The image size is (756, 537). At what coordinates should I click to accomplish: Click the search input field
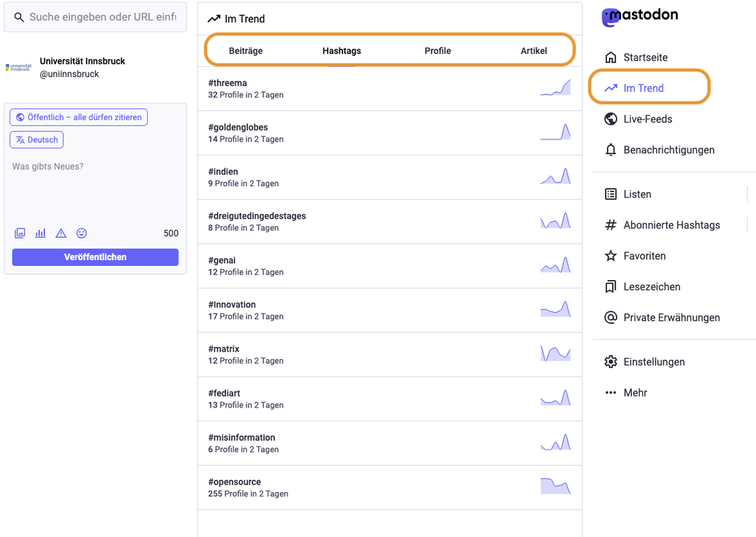[95, 16]
